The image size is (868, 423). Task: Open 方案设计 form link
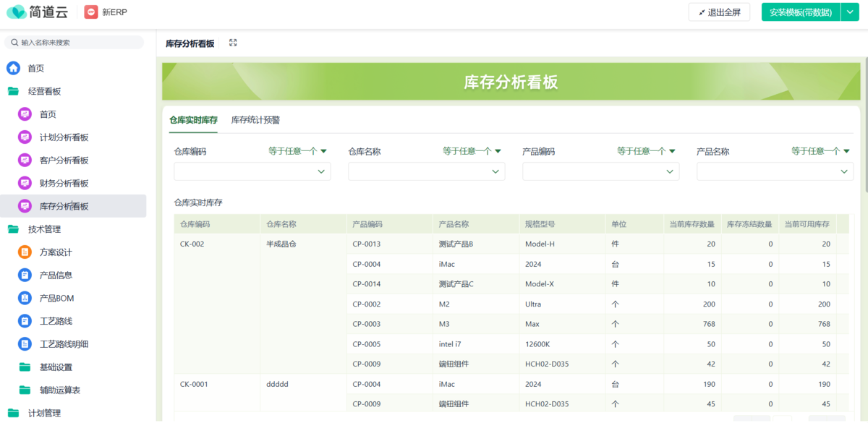coord(56,252)
